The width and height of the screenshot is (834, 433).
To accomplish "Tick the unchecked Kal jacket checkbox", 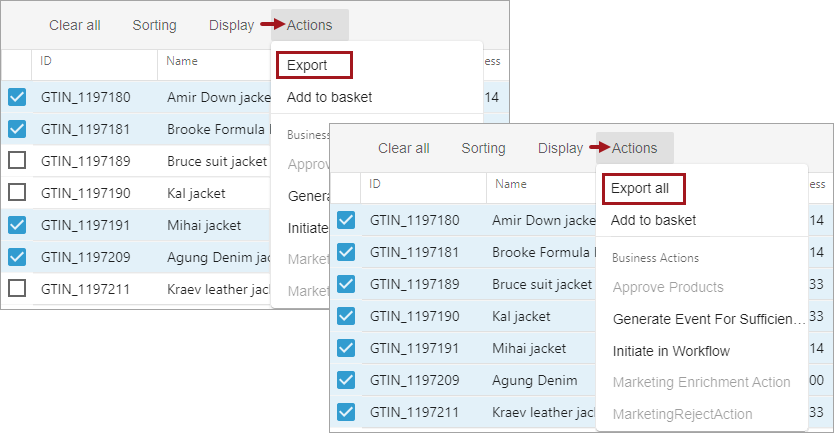I will pos(17,193).
